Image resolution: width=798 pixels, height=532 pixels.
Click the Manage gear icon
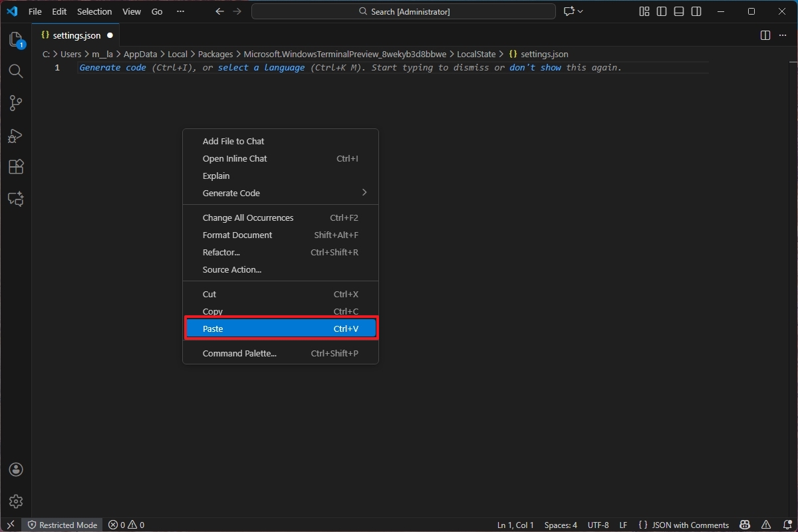[16, 501]
